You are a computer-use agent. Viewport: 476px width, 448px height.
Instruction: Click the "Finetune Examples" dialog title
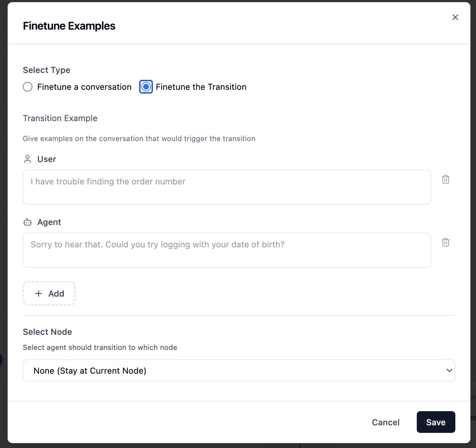click(x=69, y=26)
